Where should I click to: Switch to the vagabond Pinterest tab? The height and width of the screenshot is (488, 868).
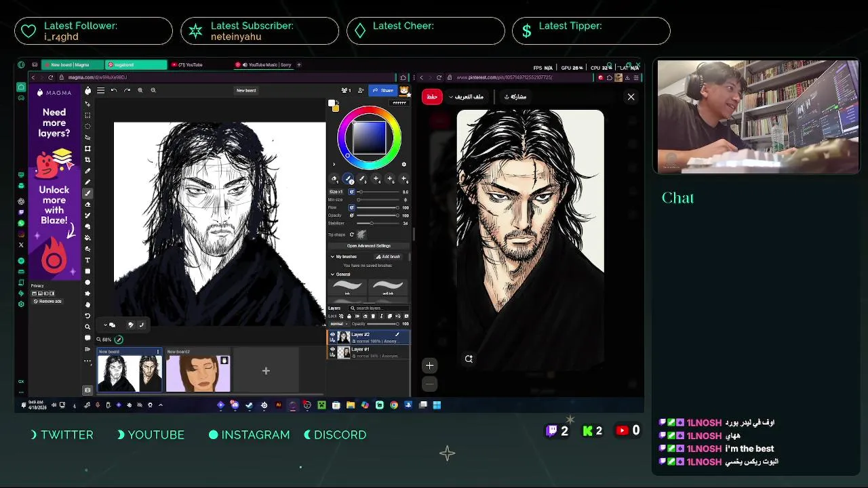pos(136,65)
